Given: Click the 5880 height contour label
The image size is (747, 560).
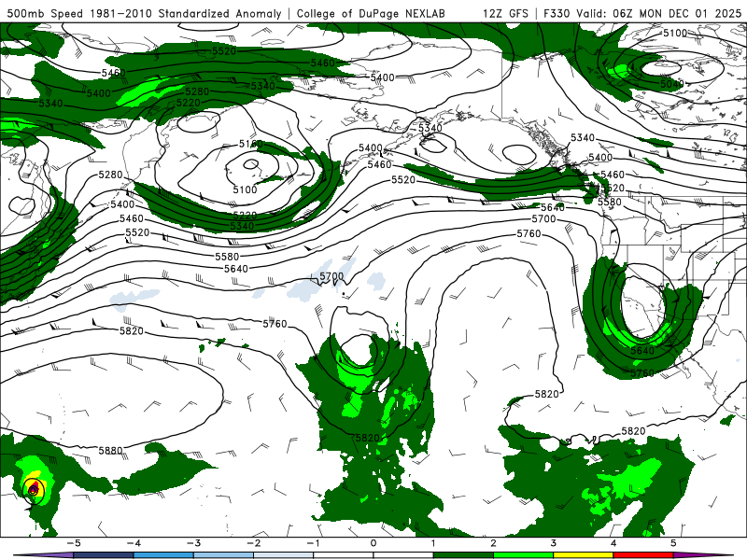Looking at the screenshot, I should point(110,450).
